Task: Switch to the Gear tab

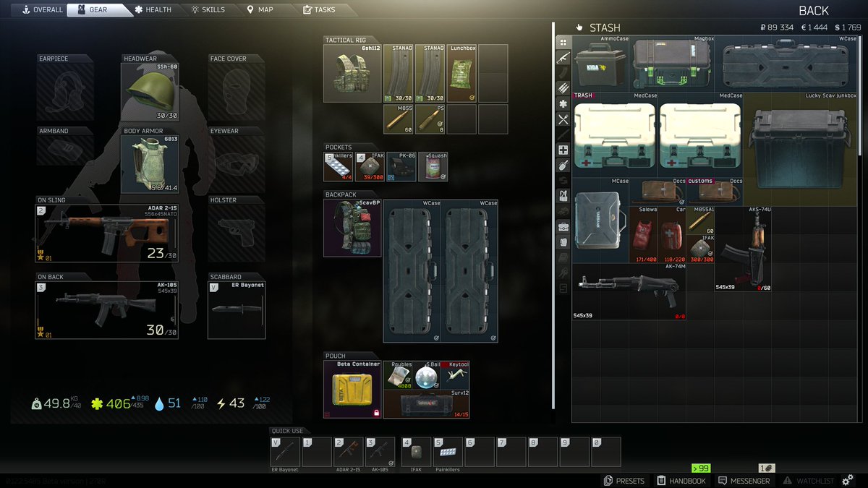Action: coord(98,10)
